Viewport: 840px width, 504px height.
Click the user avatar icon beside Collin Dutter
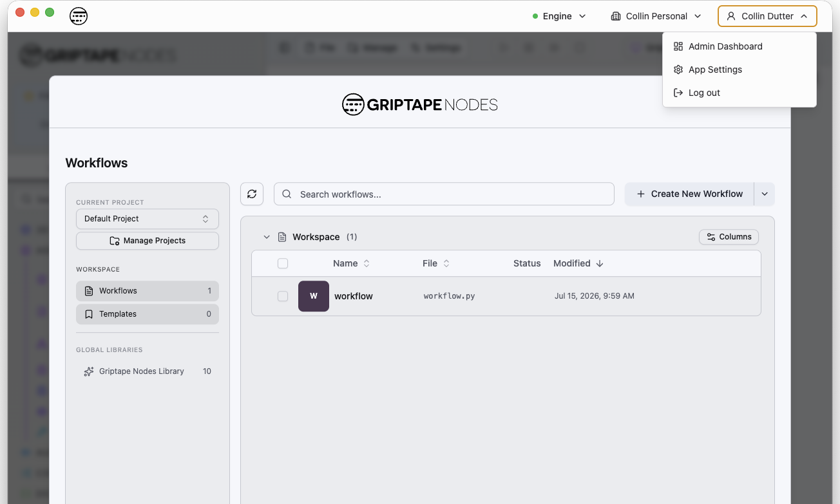point(731,16)
